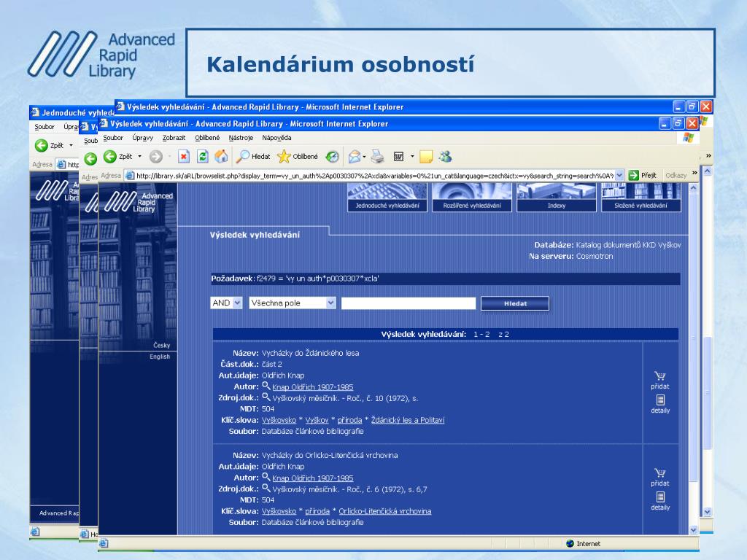
Task: Open dropdown arrow beside Mail icon
Action: 365,156
